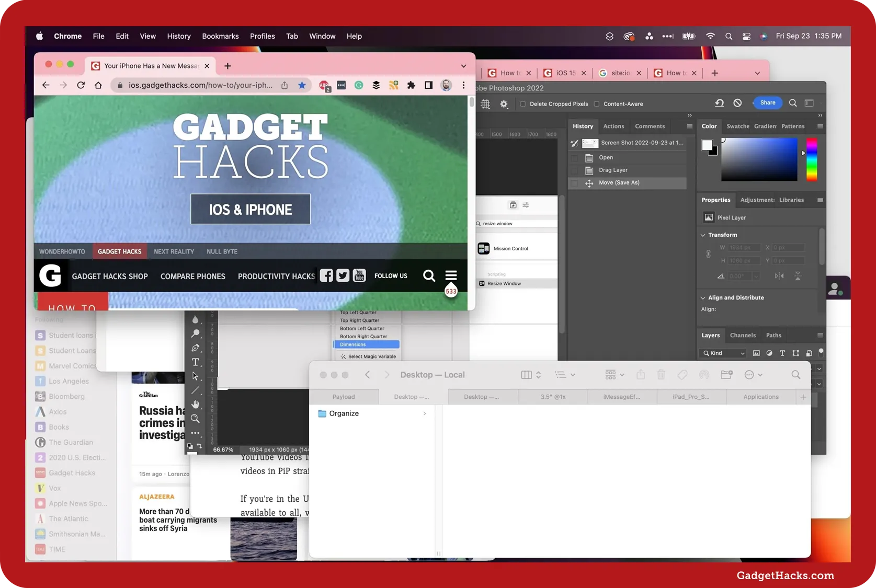Screen dimensions: 876x588
Task: Select the Path Selection arrow tool
Action: click(x=196, y=376)
